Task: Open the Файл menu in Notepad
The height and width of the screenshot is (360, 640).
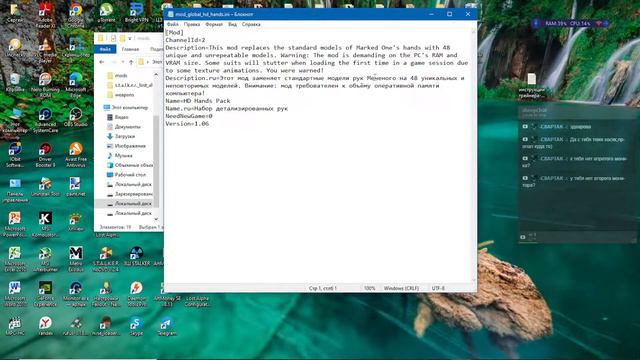Action: coord(173,24)
